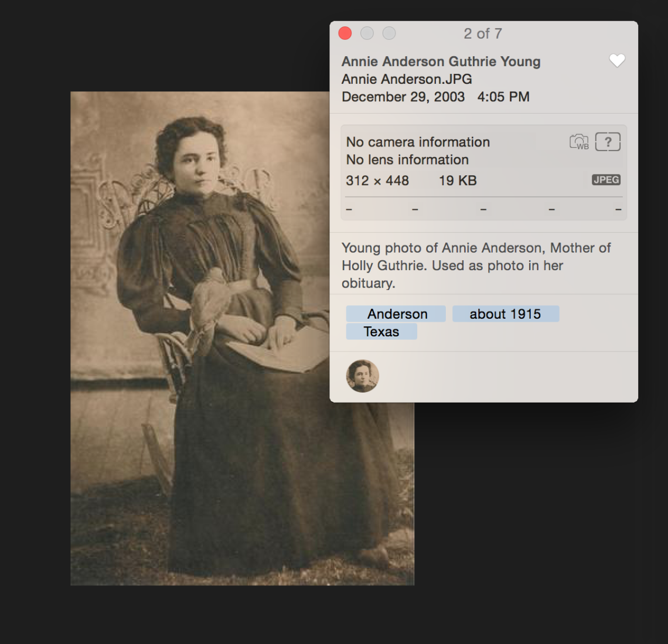Select the Anderson keyword tag
The width and height of the screenshot is (668, 644).
(x=396, y=314)
